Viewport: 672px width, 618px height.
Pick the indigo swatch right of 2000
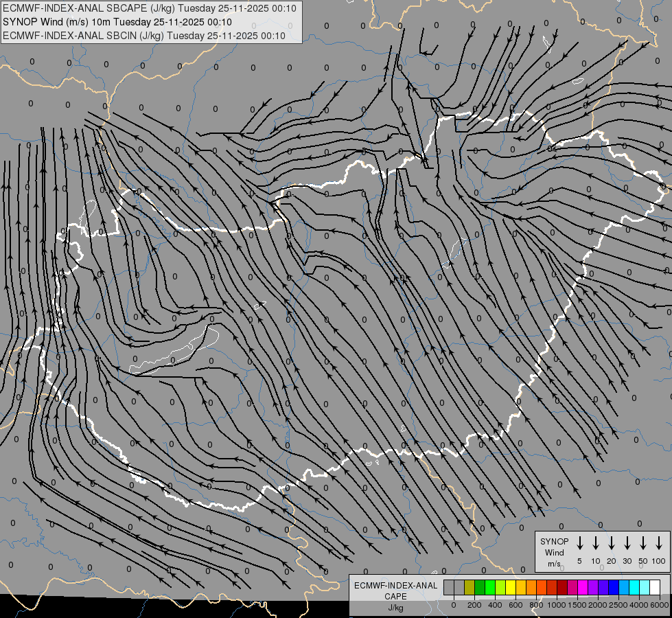[x=603, y=587]
